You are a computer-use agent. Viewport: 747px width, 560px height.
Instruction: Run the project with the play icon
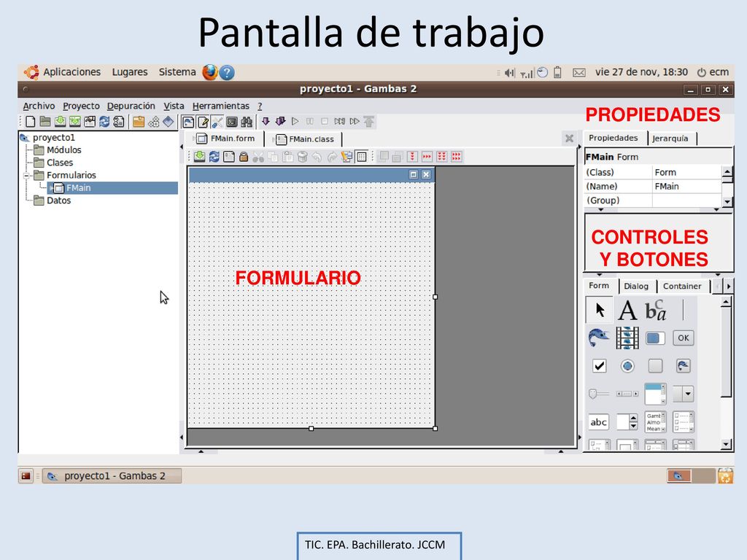tap(295, 122)
